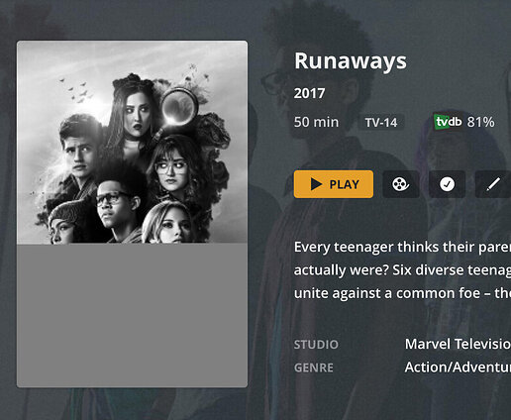The height and width of the screenshot is (420, 511).
Task: Click the GENRE field label
Action: point(314,367)
